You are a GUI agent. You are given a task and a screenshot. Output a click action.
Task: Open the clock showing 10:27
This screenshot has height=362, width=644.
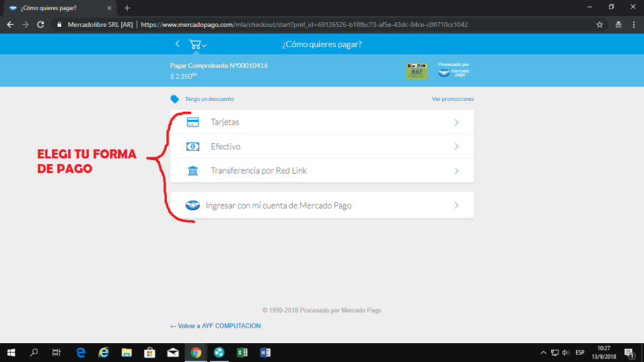(x=604, y=353)
